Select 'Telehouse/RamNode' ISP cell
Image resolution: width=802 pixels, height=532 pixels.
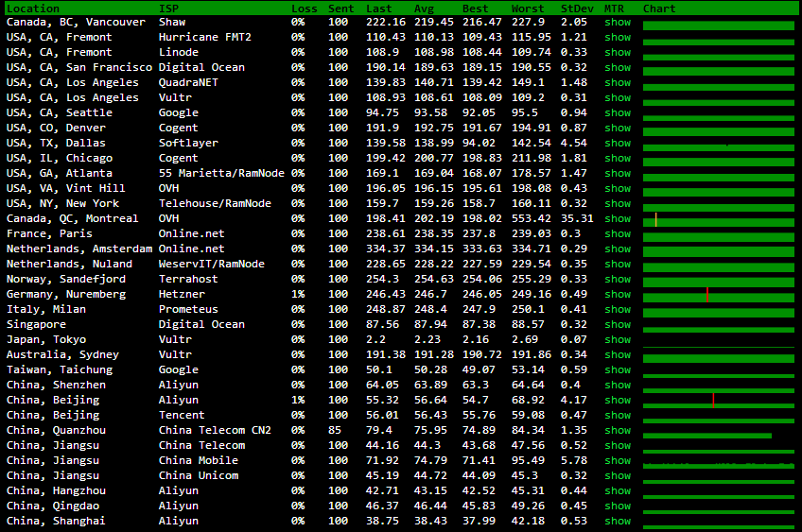(x=215, y=203)
